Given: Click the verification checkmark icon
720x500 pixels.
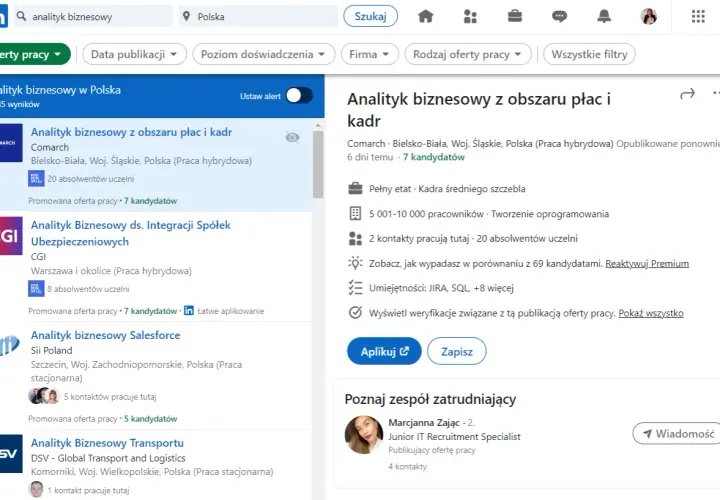Looking at the screenshot, I should click(x=355, y=313).
